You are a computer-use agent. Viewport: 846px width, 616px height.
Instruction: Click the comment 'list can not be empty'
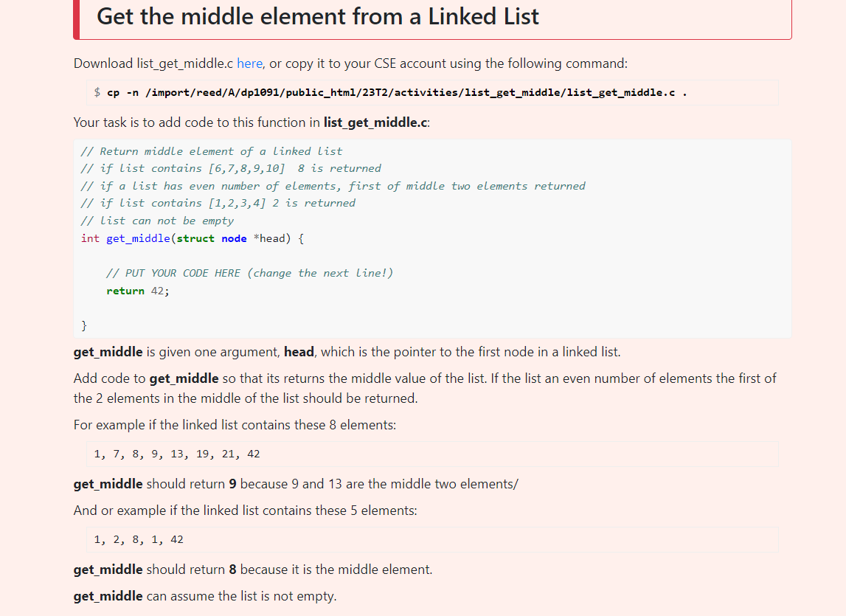tap(158, 221)
